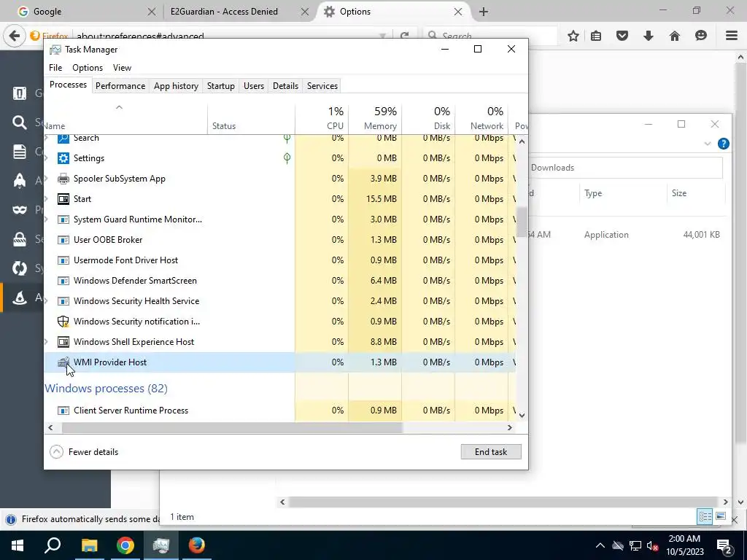Sort by Type column in File Explorer
The height and width of the screenshot is (560, 747).
[622, 192]
